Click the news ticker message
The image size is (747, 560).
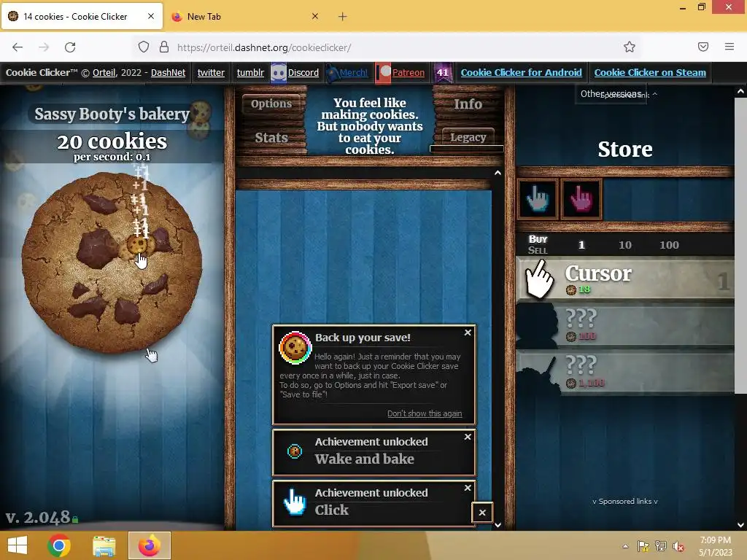(x=370, y=125)
